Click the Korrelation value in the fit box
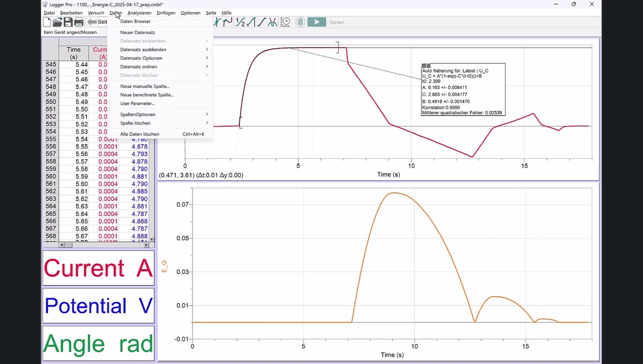Image resolution: width=643 pixels, height=364 pixels. (x=442, y=107)
